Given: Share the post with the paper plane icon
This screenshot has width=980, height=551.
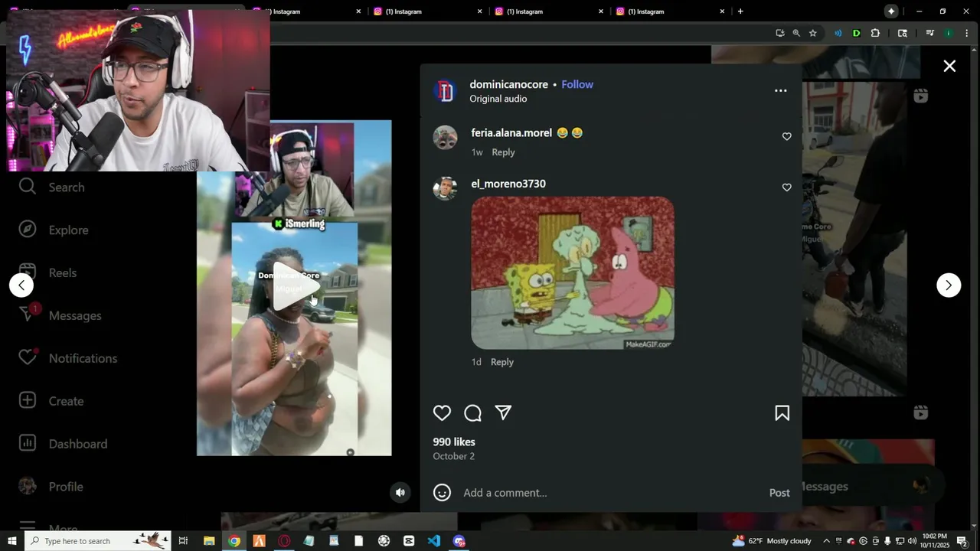Looking at the screenshot, I should click(x=503, y=413).
